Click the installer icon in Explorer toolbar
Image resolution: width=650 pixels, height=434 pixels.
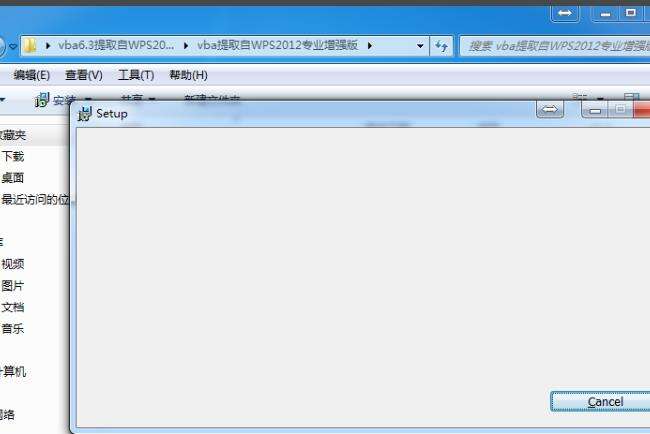(42, 100)
